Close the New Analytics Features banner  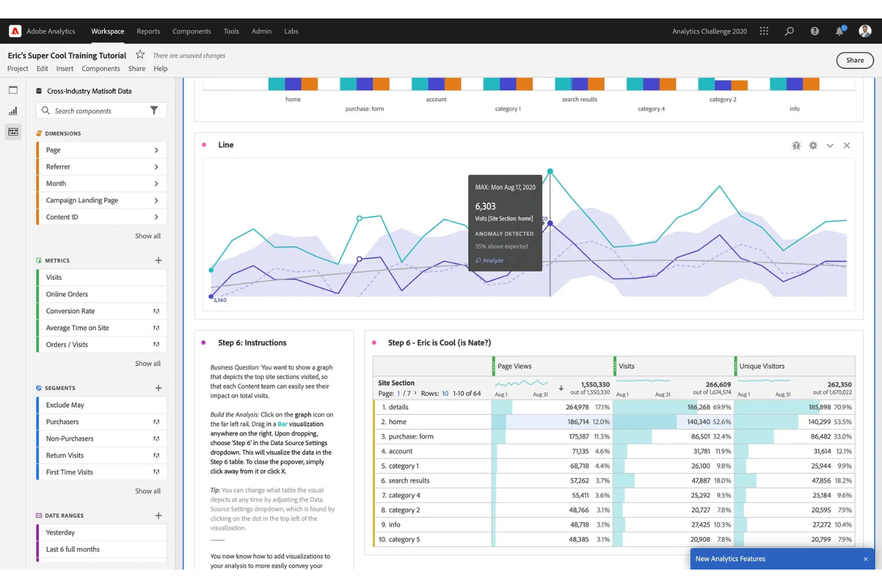point(865,559)
